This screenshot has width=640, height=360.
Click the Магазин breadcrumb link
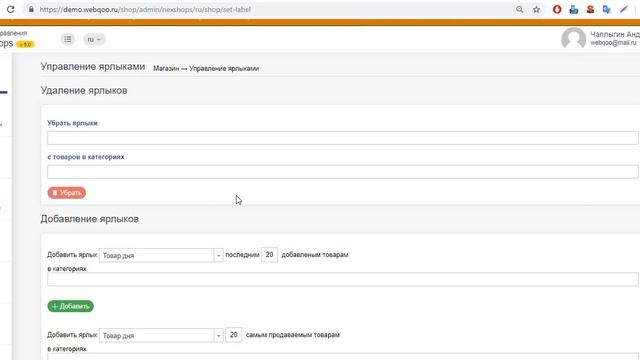tap(166, 69)
